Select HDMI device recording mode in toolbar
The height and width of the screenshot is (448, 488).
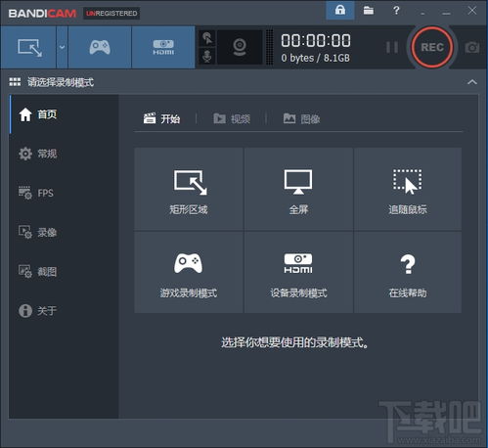click(x=163, y=48)
